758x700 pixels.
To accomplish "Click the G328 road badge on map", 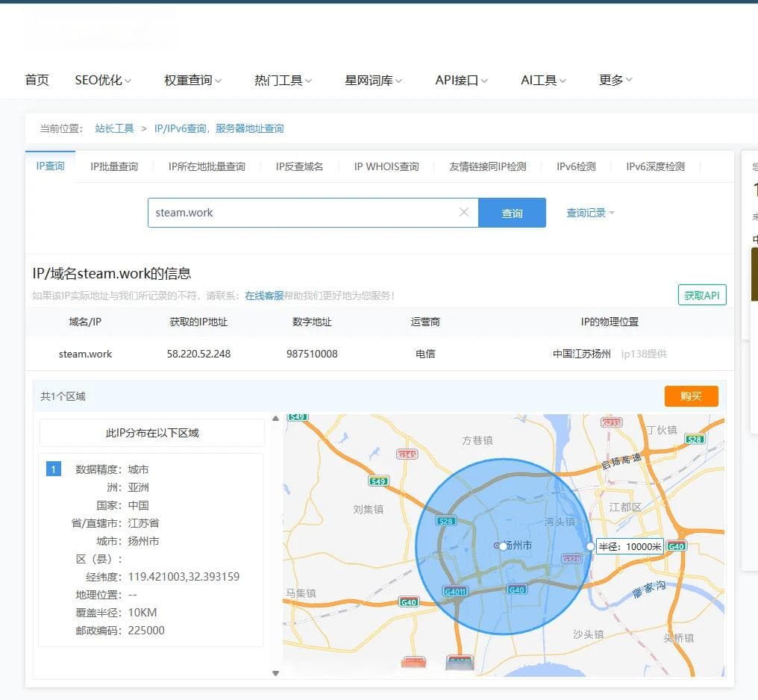I will coord(571,559).
